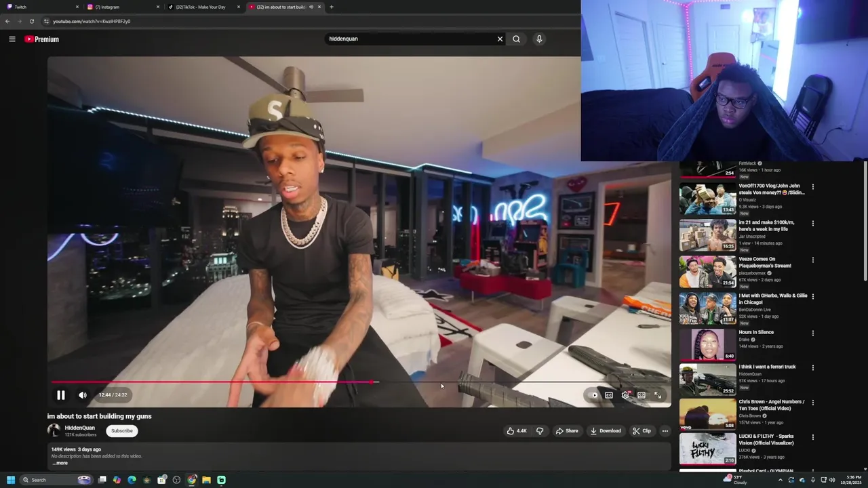The height and width of the screenshot is (488, 868).
Task: Open options menu for Hours In Silence
Action: (x=813, y=333)
